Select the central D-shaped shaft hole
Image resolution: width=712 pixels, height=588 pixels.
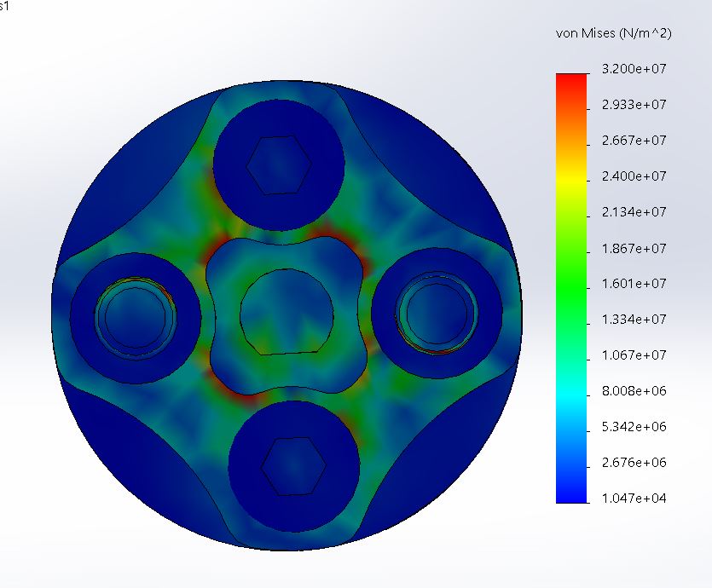[287, 311]
